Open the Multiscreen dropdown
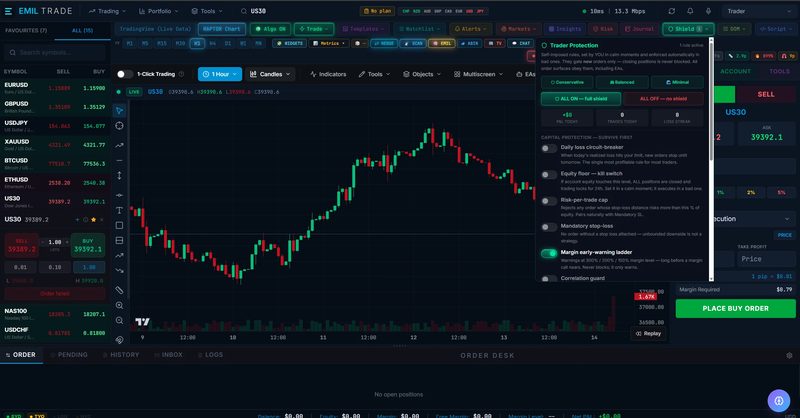This screenshot has width=800, height=418. 478,74
